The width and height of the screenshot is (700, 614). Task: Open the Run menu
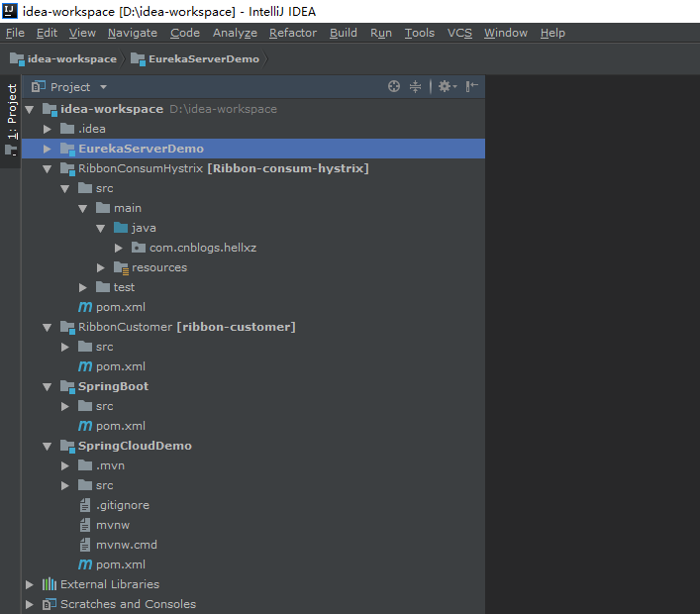(381, 33)
